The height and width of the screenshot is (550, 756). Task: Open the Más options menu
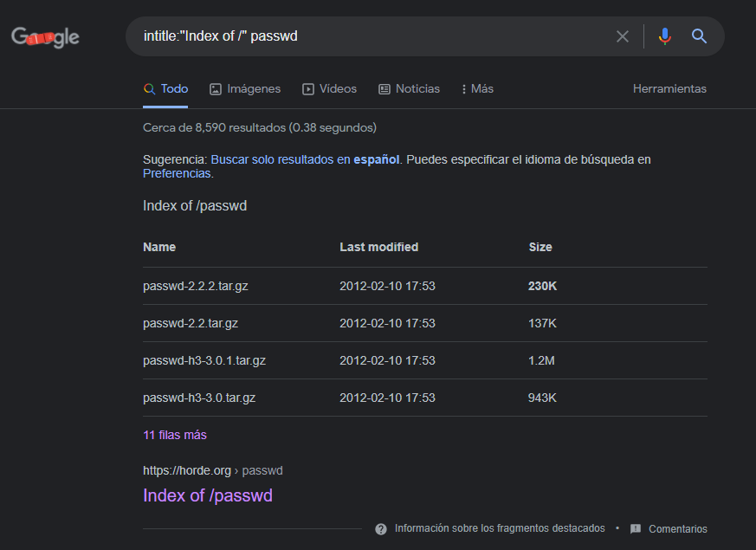(477, 88)
